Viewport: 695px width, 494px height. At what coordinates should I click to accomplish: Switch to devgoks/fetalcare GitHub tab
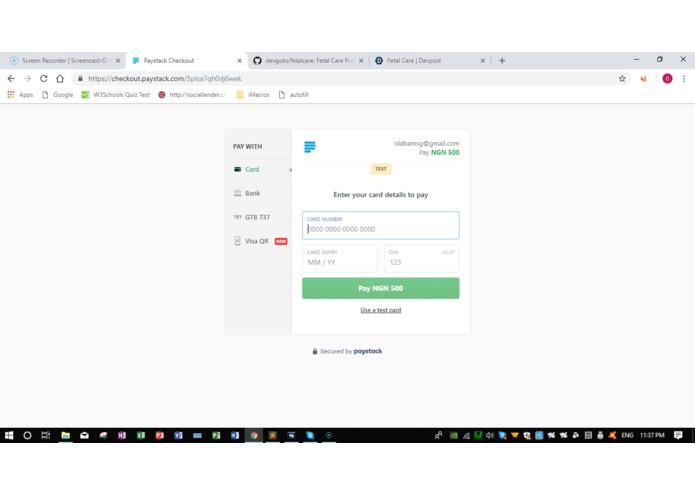(308, 61)
